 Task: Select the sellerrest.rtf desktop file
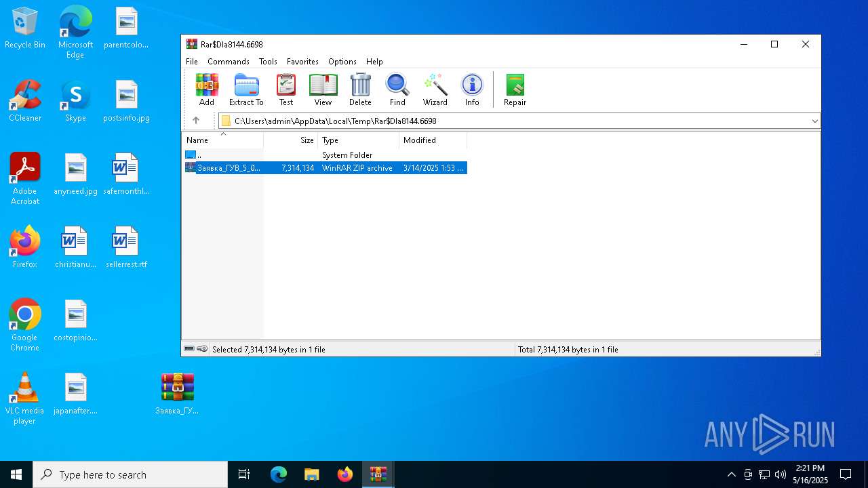126,247
